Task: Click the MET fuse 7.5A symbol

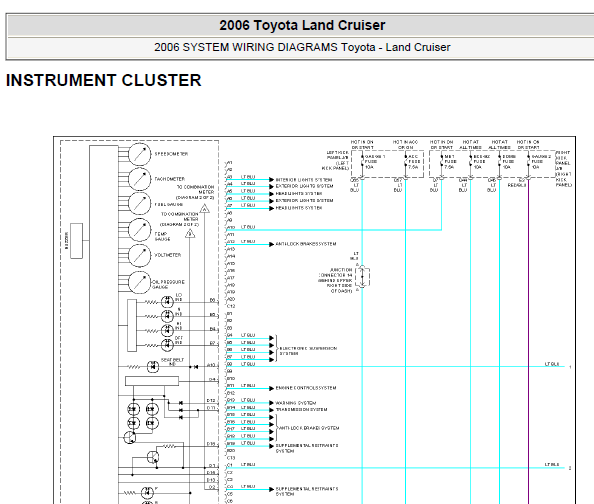Action: [442, 162]
